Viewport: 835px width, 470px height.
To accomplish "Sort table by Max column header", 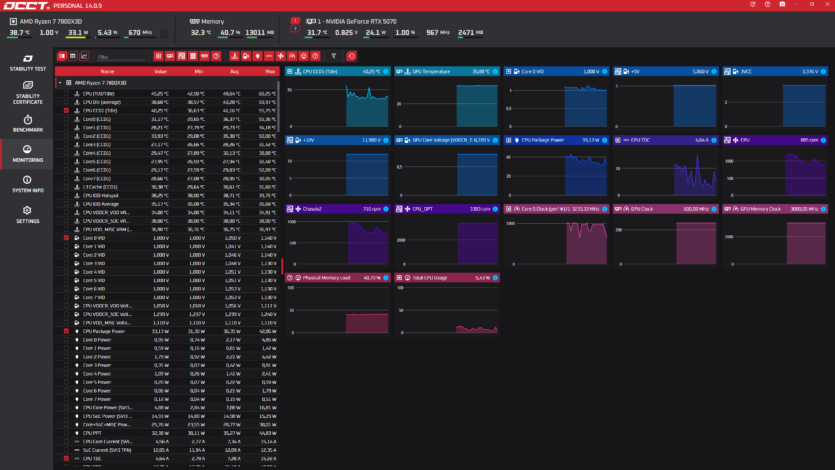I will click(270, 71).
